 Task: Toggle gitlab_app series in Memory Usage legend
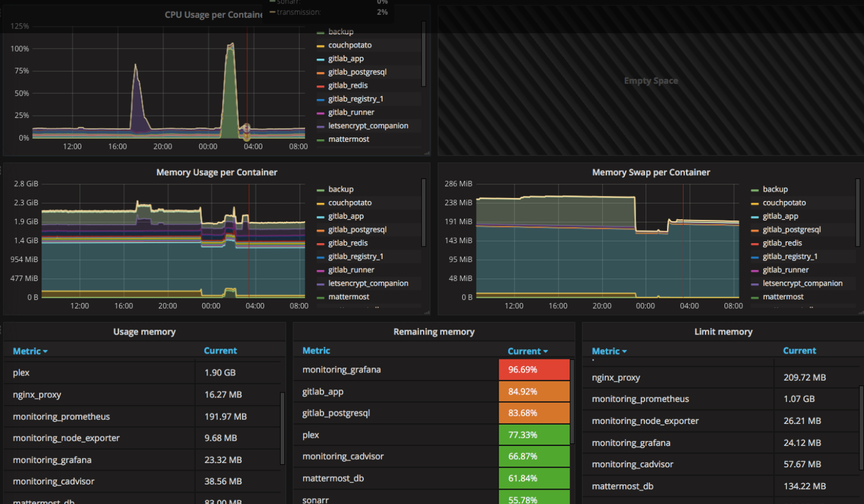pos(346,216)
